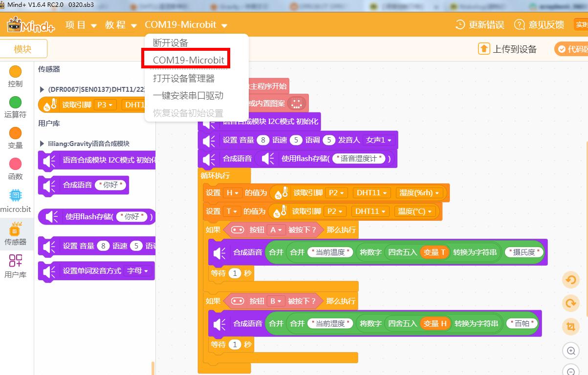This screenshot has height=375, width=588.
Task: Collapse the DHT11/22 sensor group arrow
Action: pos(42,90)
